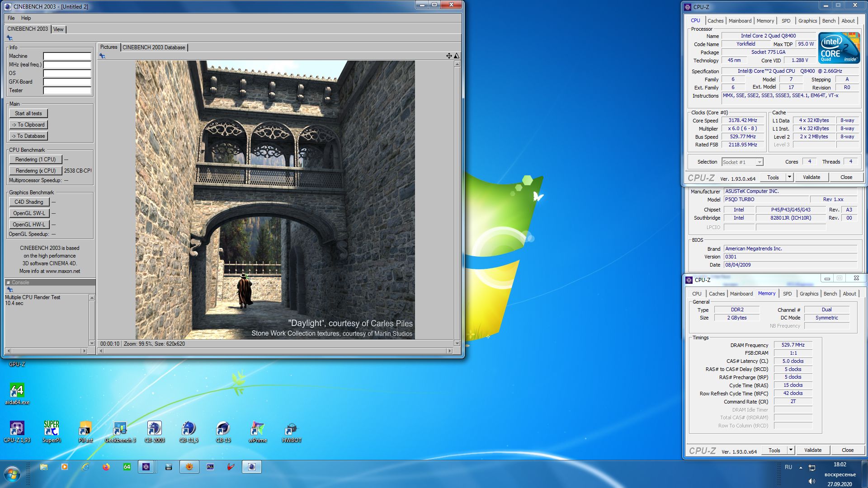Viewport: 868px width, 488px height.
Task: Open the SPD tab in the CPU-Z Memory window
Action: tap(788, 294)
